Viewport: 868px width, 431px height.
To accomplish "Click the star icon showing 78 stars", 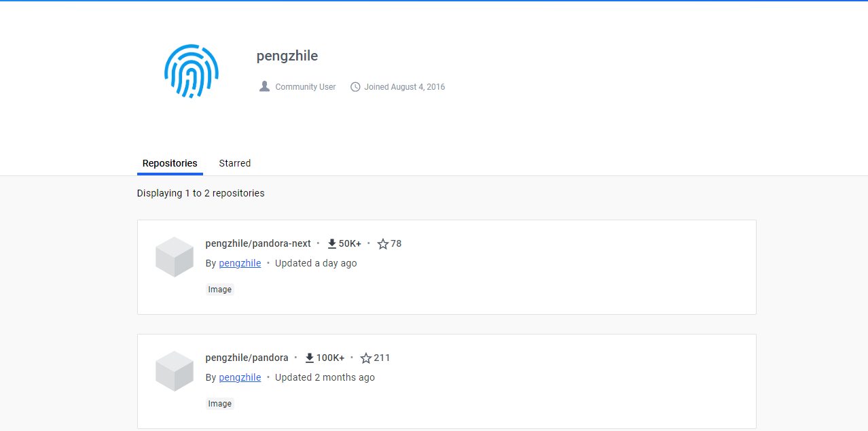I will pyautogui.click(x=381, y=243).
